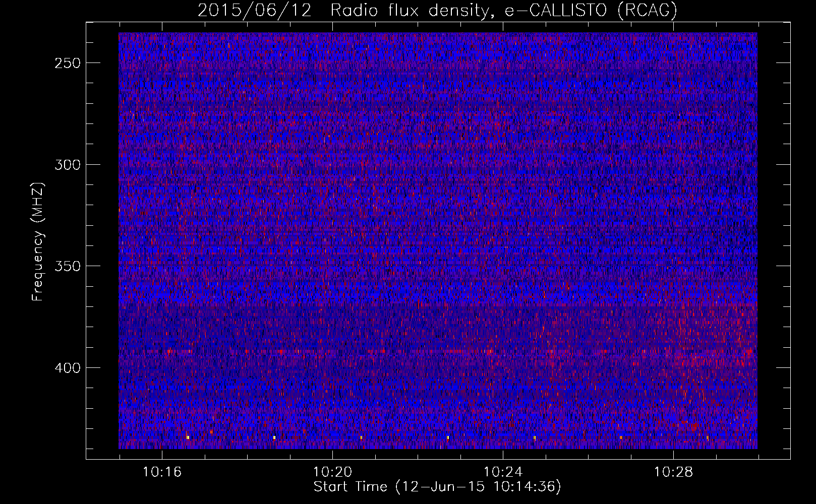Select the 300 frequency axis label
816x504 pixels.
(x=68, y=165)
